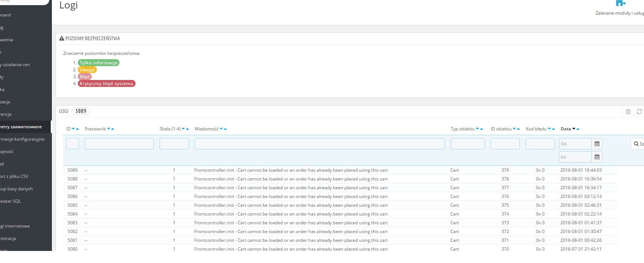The height and width of the screenshot is (263, 644).
Task: Click the Logi page title
Action: point(69,5)
